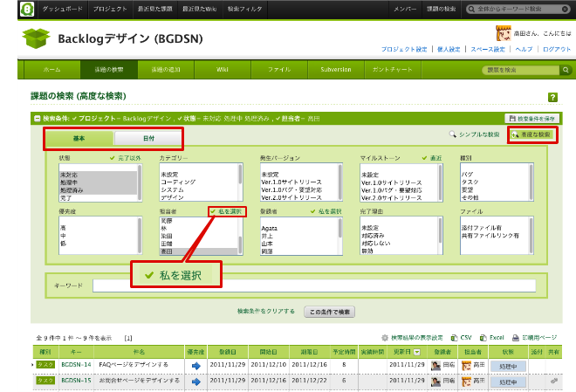Click the キーワード input field
The width and height of the screenshot is (576, 392).
tap(314, 285)
